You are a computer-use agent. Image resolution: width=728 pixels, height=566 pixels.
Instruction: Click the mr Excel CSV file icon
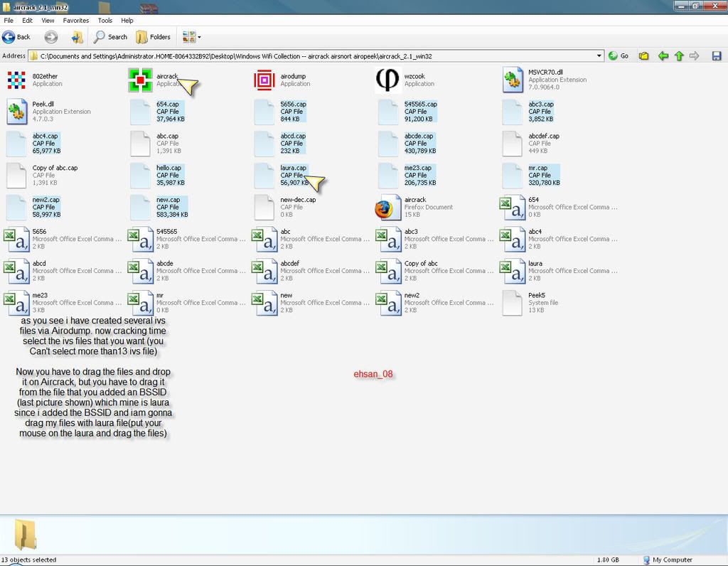coord(140,303)
